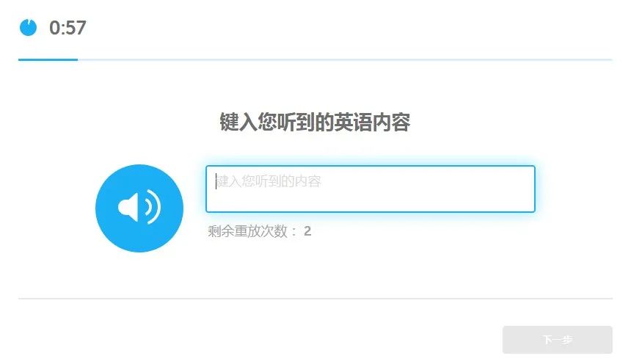Click the remaining replay count number 2

(307, 231)
